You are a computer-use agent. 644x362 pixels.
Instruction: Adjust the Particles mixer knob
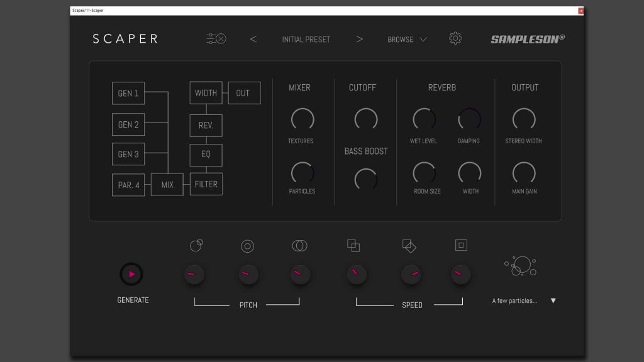[x=303, y=173]
